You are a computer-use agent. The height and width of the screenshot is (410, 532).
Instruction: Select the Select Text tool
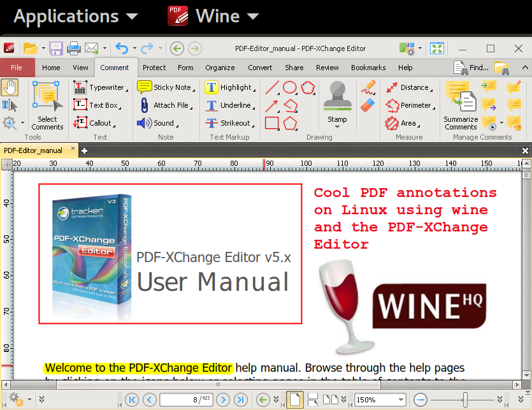point(10,105)
